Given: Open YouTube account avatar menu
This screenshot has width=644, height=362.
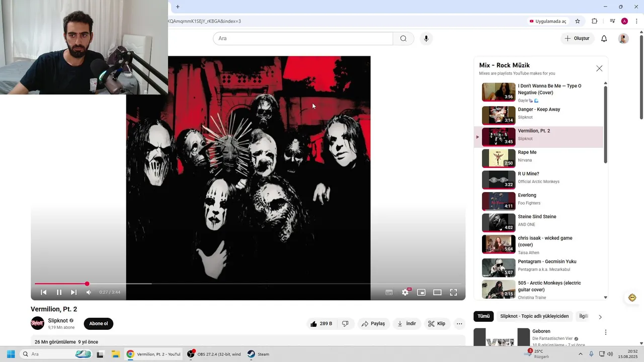Looking at the screenshot, I should 623,39.
